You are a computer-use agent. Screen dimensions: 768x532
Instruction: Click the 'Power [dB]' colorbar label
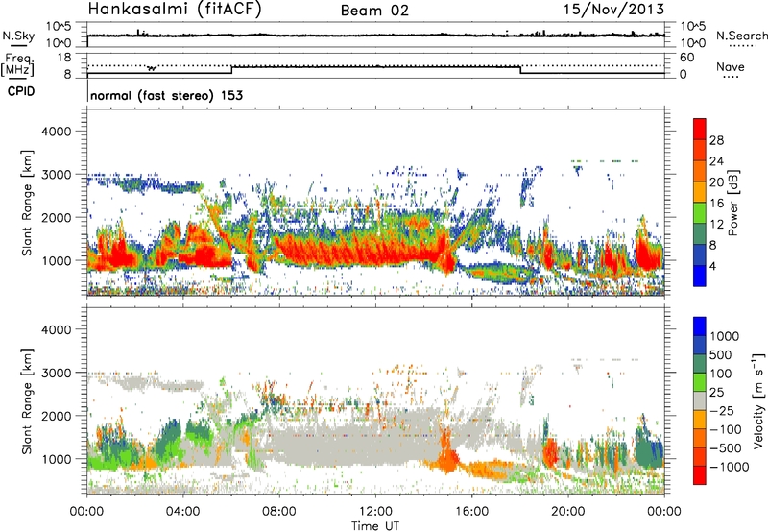coord(732,204)
